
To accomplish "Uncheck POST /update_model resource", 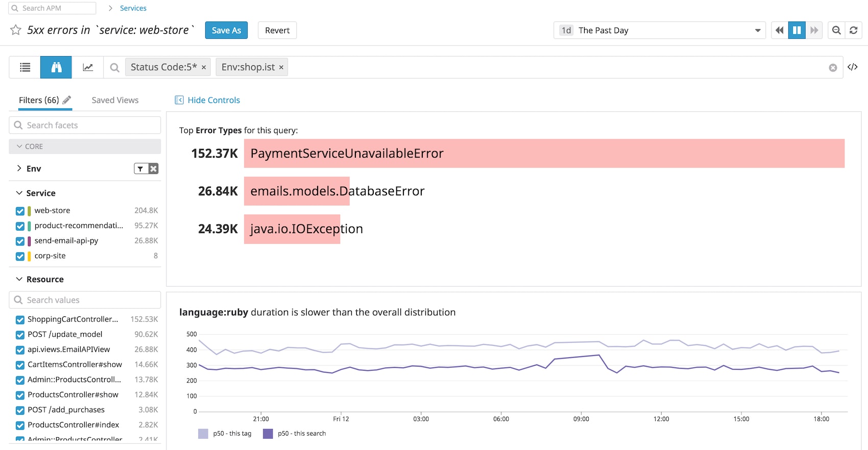I will (20, 335).
